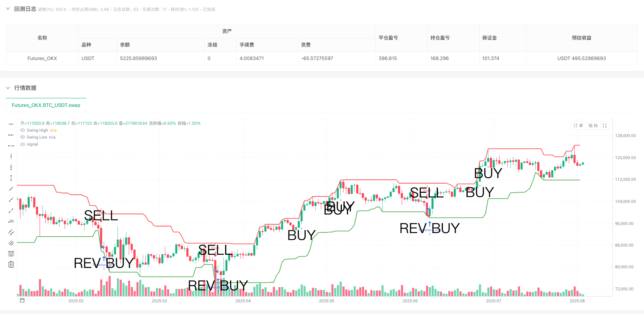This screenshot has width=644, height=314.
Task: Select the trend line drawing tool
Action: [11, 189]
